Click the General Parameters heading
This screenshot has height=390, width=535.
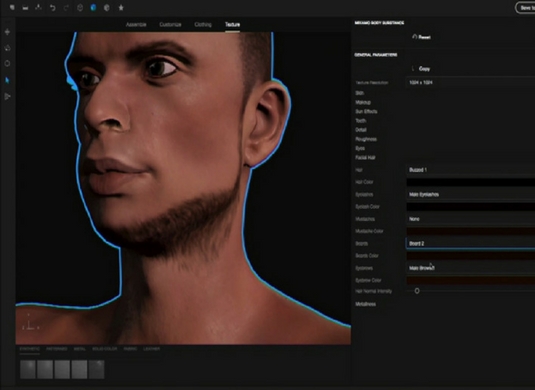click(x=376, y=55)
